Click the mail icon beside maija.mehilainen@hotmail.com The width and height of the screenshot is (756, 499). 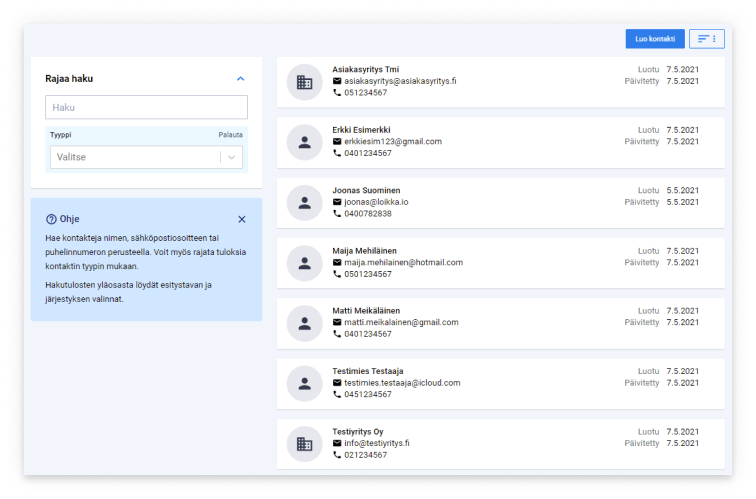click(337, 262)
